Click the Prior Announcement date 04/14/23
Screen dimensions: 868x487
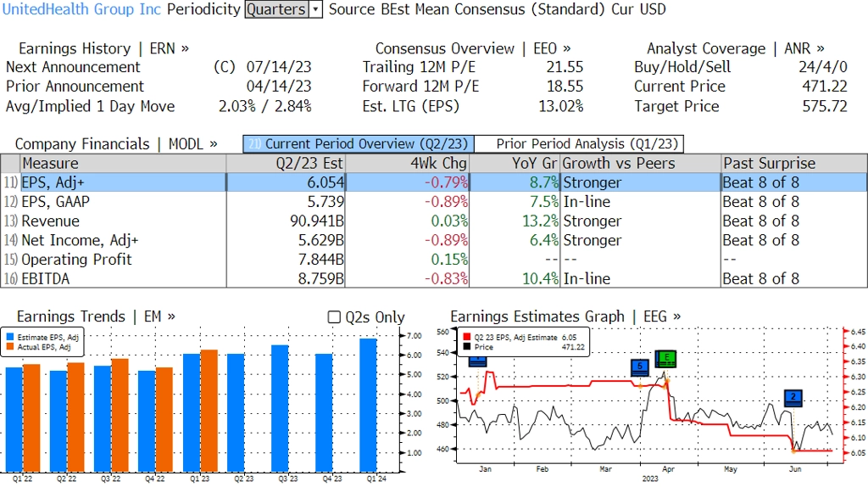click(279, 87)
